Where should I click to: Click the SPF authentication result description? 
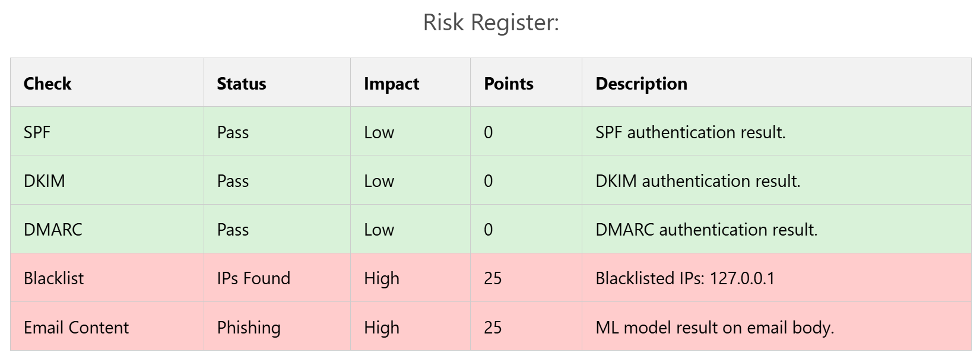point(690,132)
